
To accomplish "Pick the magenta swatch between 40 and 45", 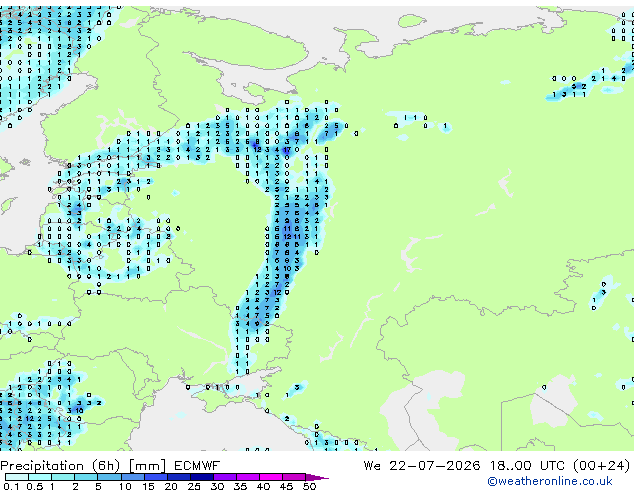I will 271,477.
